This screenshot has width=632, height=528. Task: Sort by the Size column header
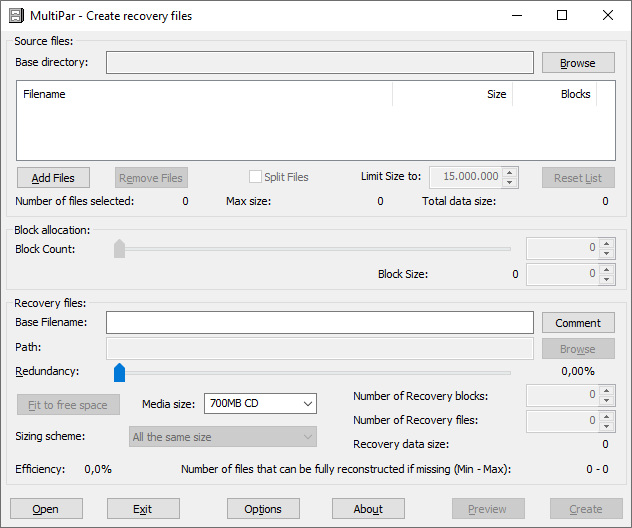coord(452,94)
